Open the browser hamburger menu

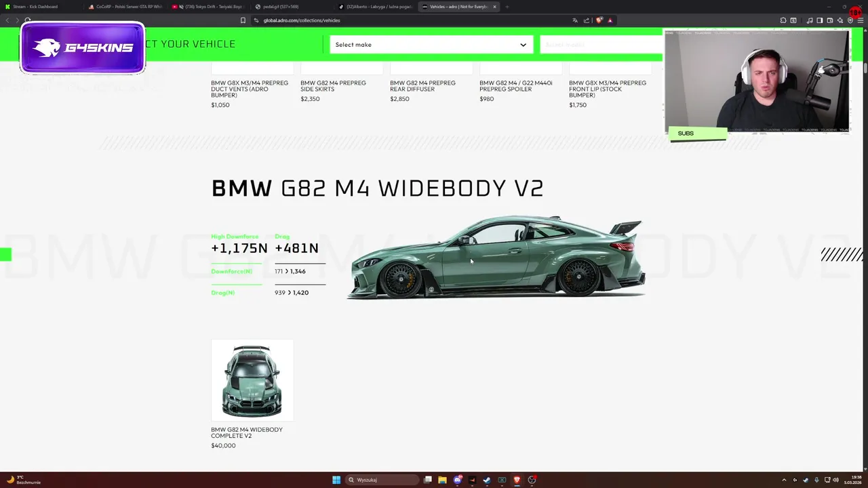[861, 20]
